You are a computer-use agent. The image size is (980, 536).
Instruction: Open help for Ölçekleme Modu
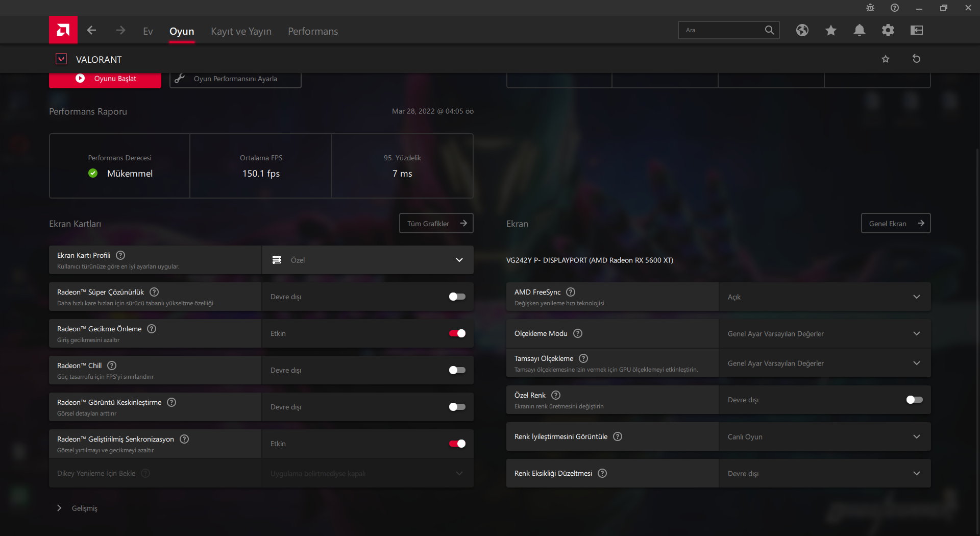578,333
